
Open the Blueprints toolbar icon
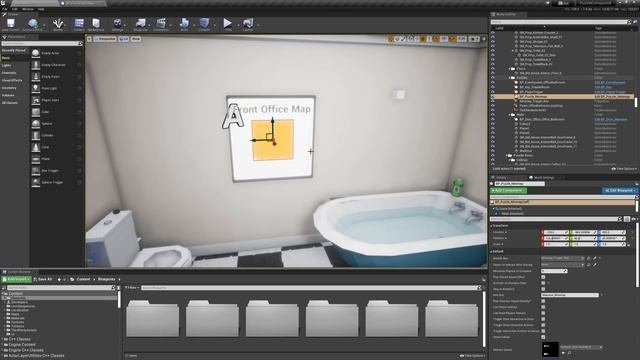point(140,24)
